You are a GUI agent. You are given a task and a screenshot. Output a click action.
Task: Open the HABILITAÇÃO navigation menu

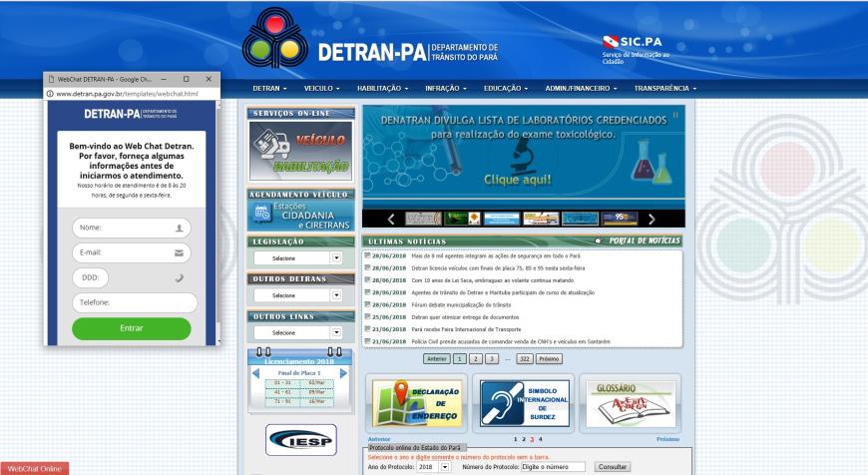point(383,88)
